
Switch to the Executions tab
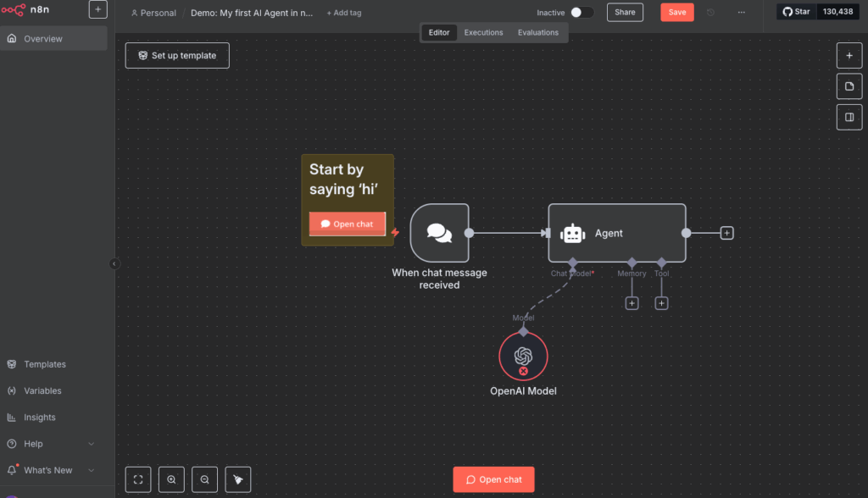[x=483, y=32]
